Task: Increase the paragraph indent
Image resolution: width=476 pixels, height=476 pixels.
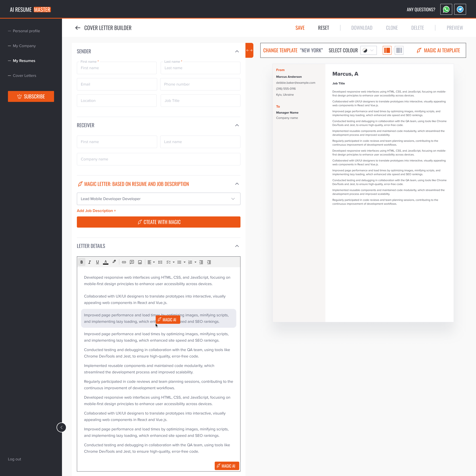Action: coord(209,262)
